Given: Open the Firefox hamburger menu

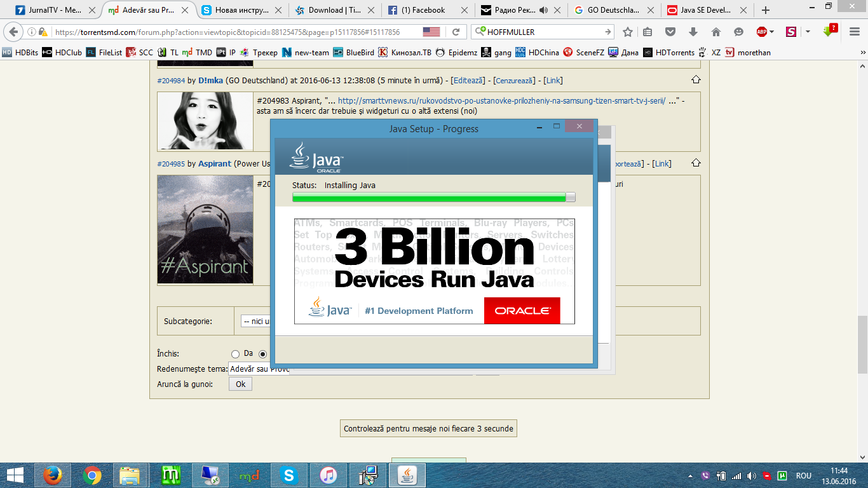Looking at the screenshot, I should point(853,32).
